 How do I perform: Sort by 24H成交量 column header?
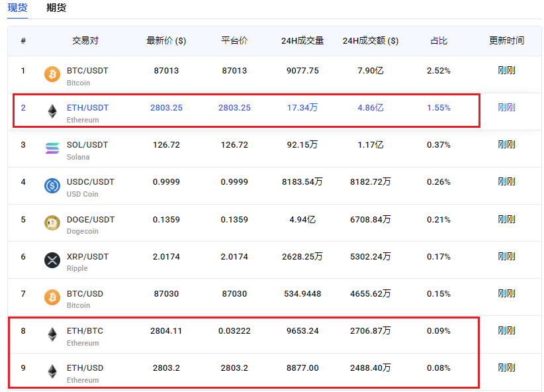point(302,40)
